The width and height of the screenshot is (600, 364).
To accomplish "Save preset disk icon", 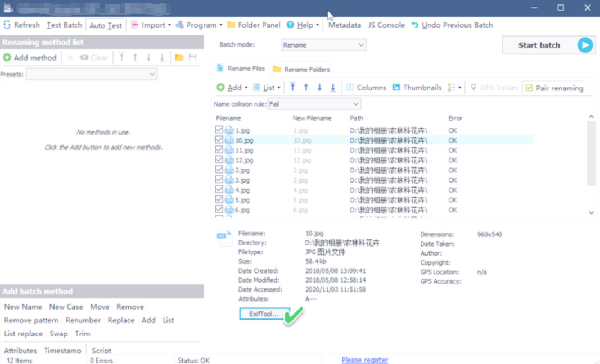I will pyautogui.click(x=192, y=57).
